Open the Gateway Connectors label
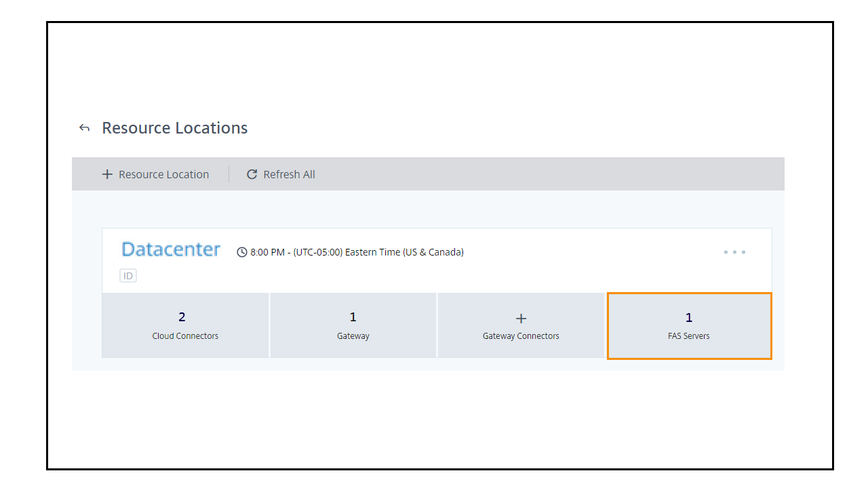 tap(521, 336)
